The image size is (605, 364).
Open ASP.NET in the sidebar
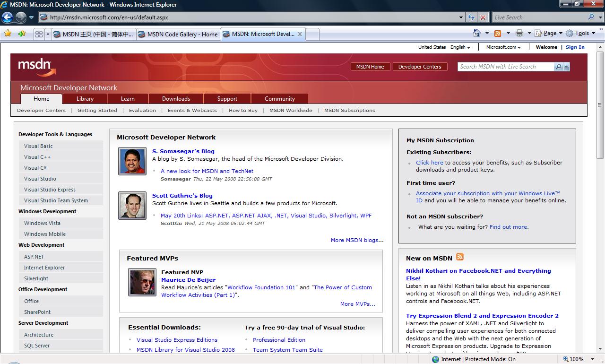[x=61, y=257]
